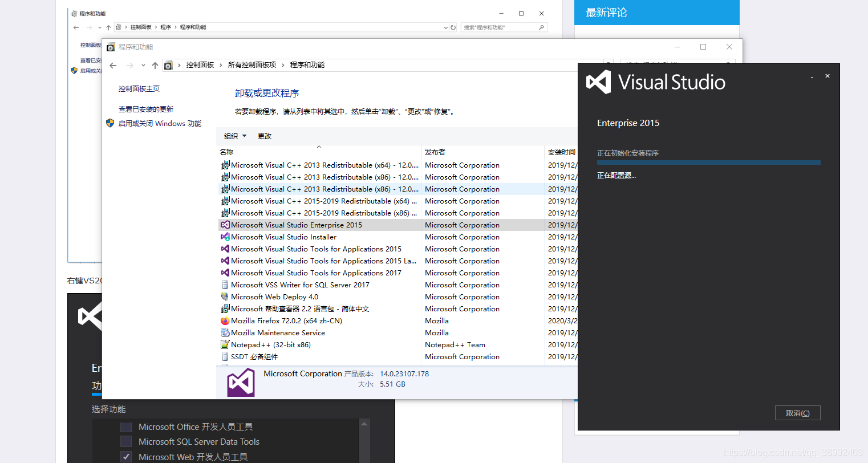This screenshot has width=868, height=463.
Task: Click the Microsoft 帮助查看器 2.2 语言包 icon
Action: [x=225, y=308]
